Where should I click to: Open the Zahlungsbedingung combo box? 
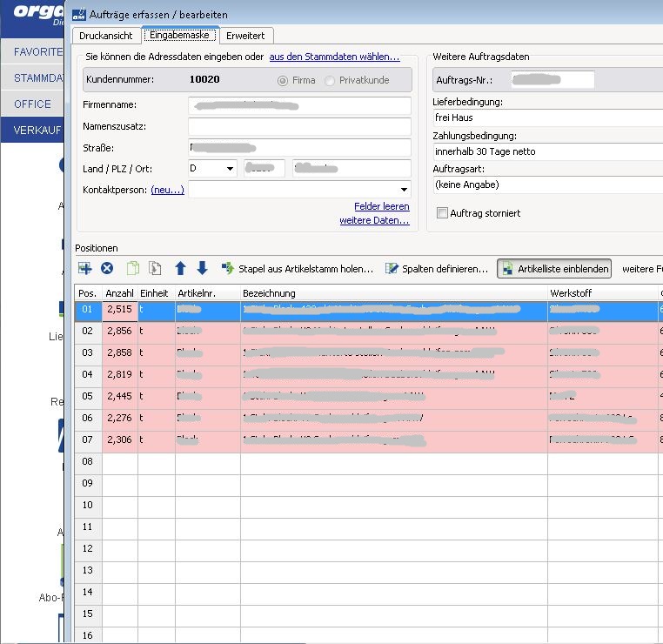tap(548, 151)
